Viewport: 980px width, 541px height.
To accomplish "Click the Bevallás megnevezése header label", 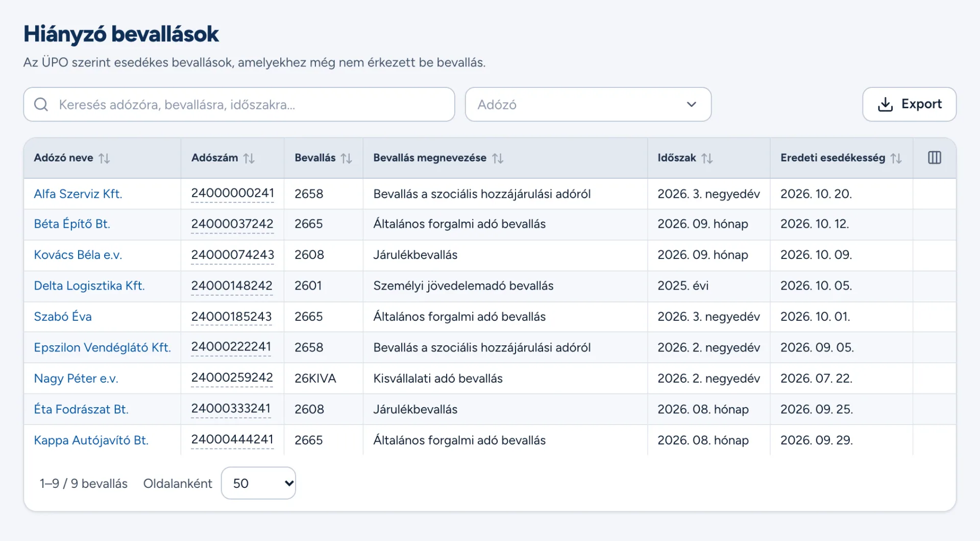I will 430,158.
